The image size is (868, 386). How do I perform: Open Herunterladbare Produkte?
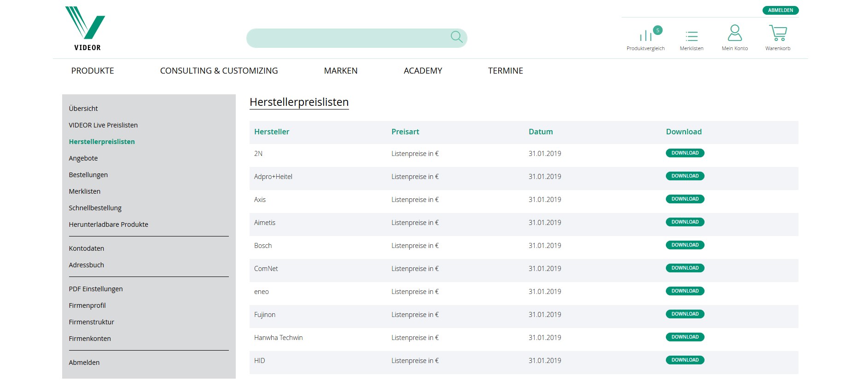click(x=109, y=225)
